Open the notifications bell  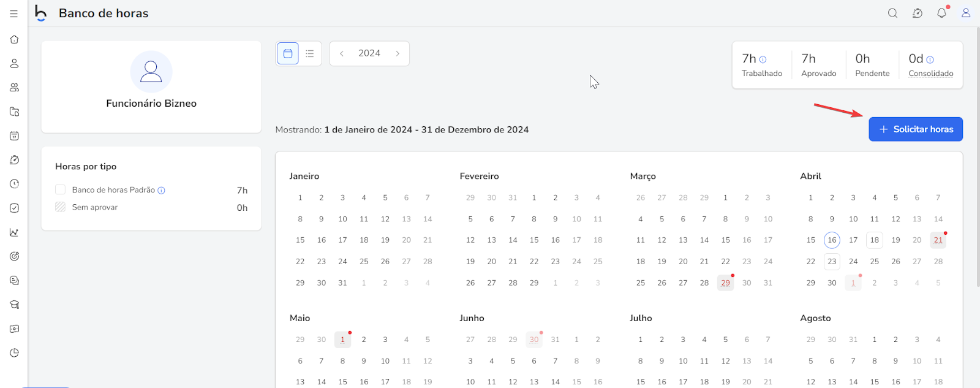(x=941, y=13)
